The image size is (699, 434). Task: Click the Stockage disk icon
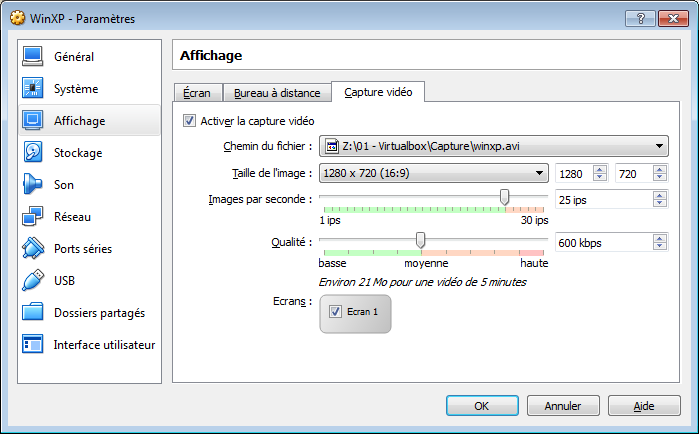pos(33,153)
